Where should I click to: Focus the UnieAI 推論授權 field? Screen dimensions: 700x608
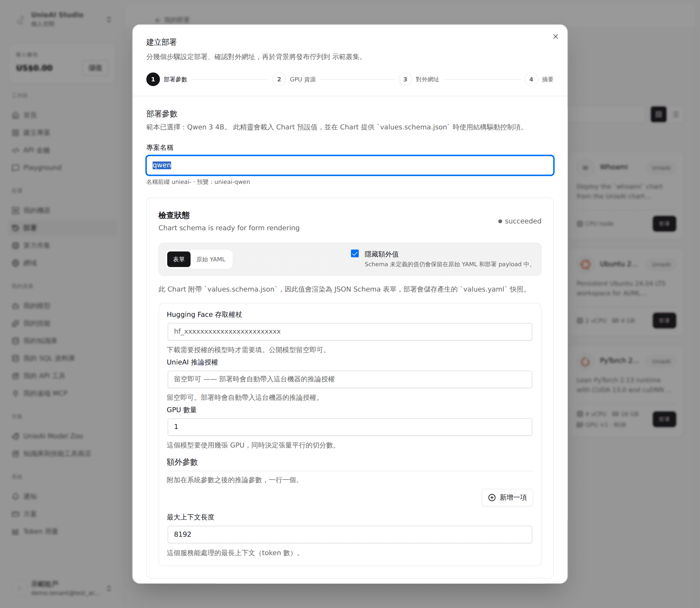click(x=350, y=379)
